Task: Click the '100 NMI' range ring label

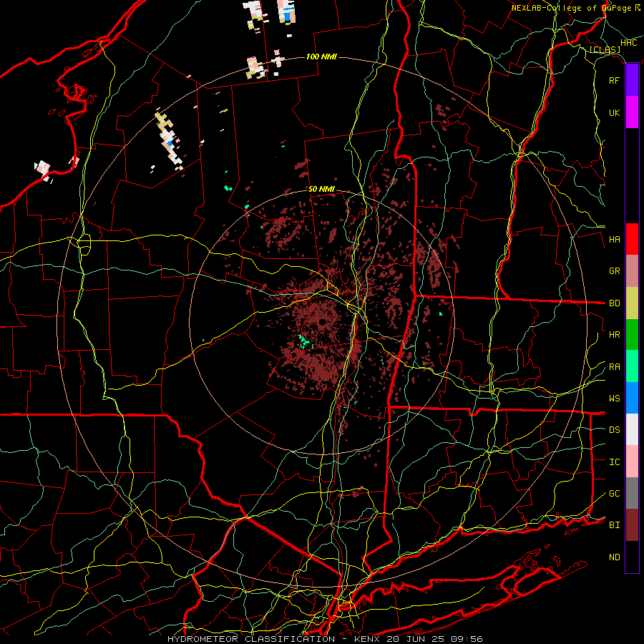Action: pyautogui.click(x=321, y=57)
